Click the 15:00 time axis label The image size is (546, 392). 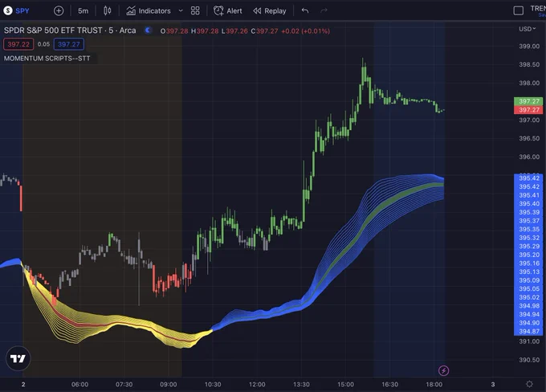tap(345, 384)
